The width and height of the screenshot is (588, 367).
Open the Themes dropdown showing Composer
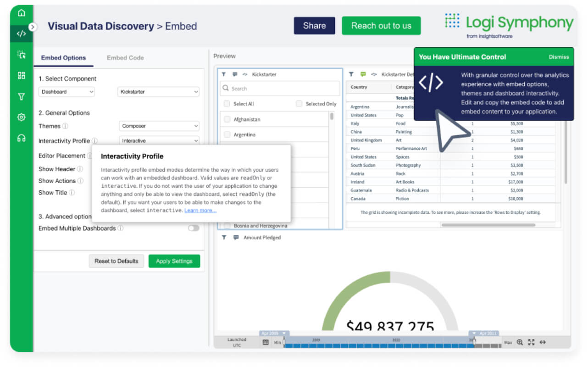coord(159,126)
